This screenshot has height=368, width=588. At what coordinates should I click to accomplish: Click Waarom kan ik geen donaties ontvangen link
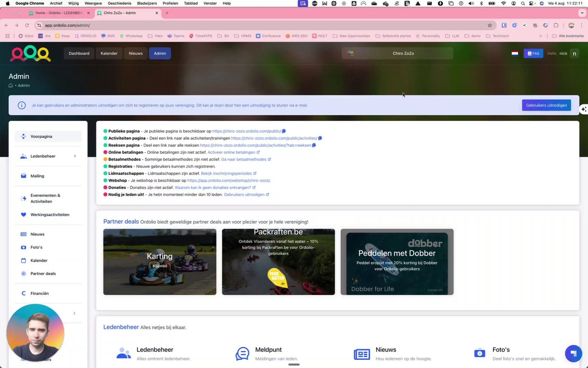tap(215, 188)
